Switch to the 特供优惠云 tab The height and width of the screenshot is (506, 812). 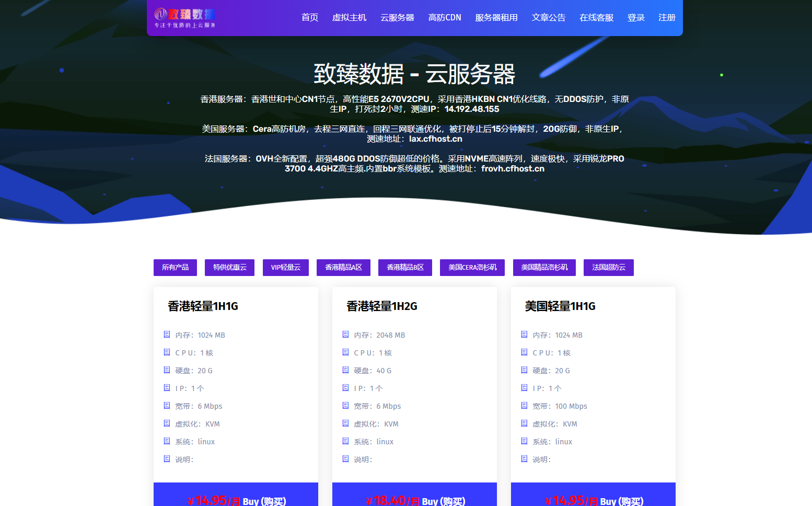[x=229, y=268]
